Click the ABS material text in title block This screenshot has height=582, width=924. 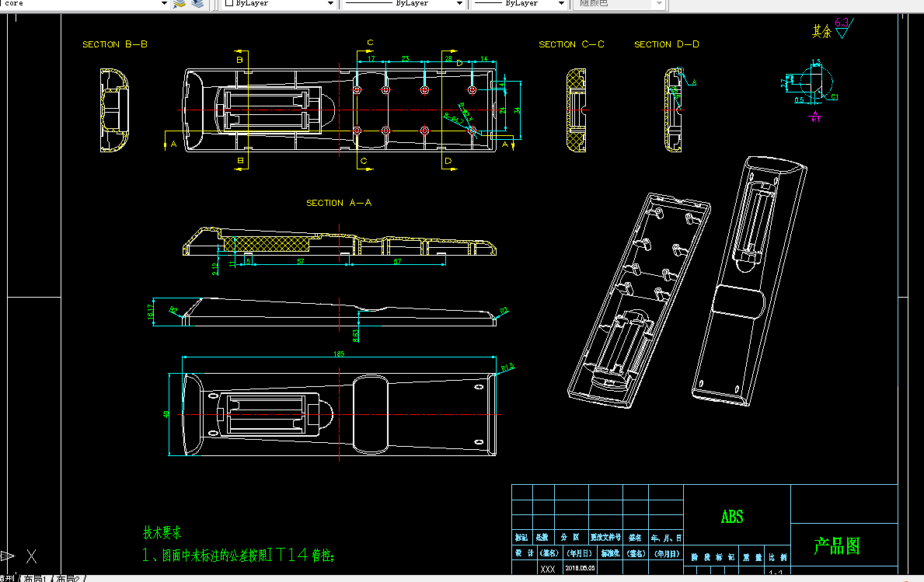[x=732, y=517]
